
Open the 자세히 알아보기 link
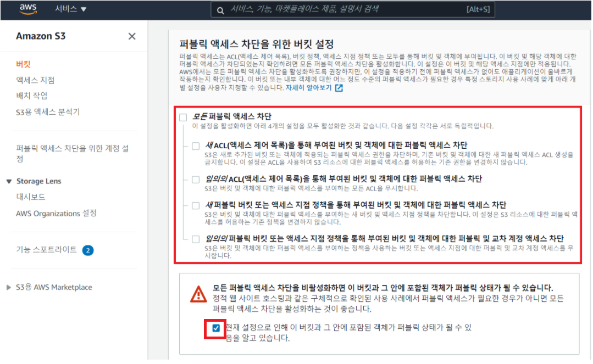pos(308,88)
